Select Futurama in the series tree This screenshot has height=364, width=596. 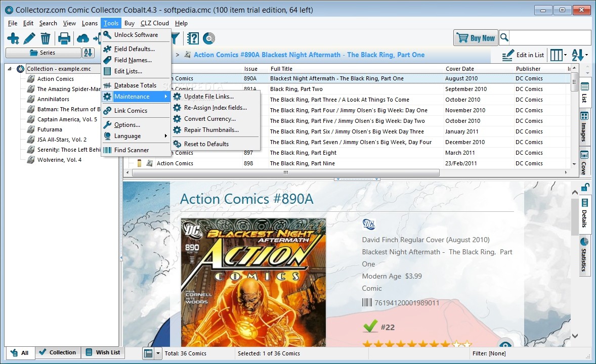[x=50, y=129]
